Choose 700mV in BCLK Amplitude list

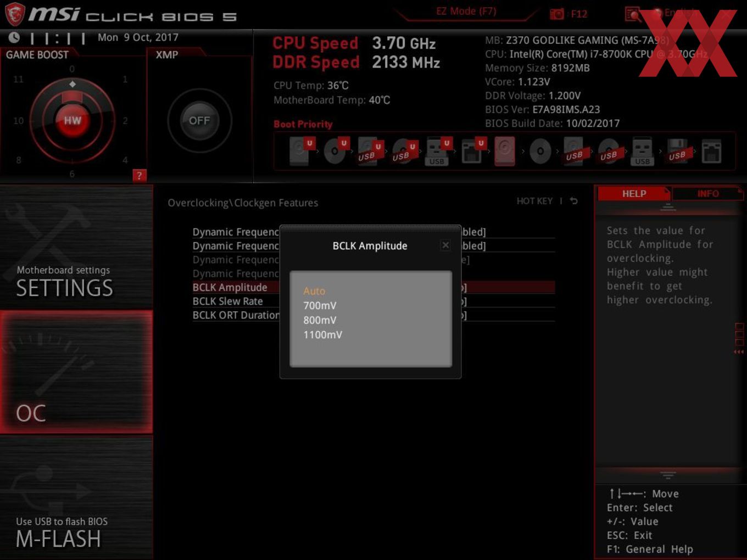coord(320,305)
